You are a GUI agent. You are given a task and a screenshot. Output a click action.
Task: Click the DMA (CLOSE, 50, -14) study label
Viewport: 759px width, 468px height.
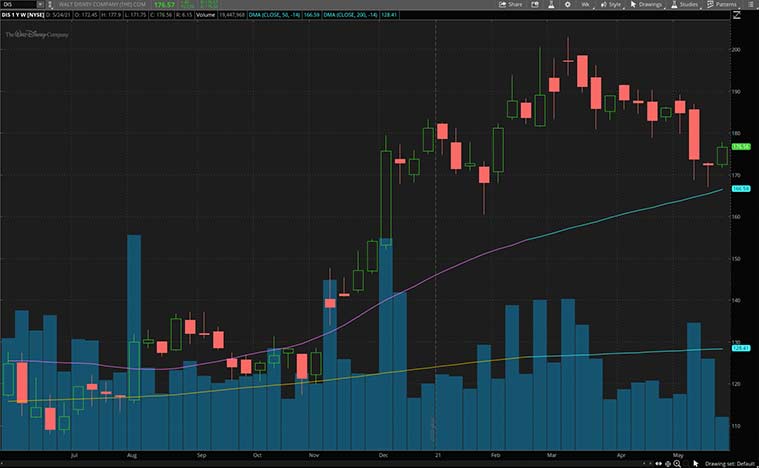(274, 15)
